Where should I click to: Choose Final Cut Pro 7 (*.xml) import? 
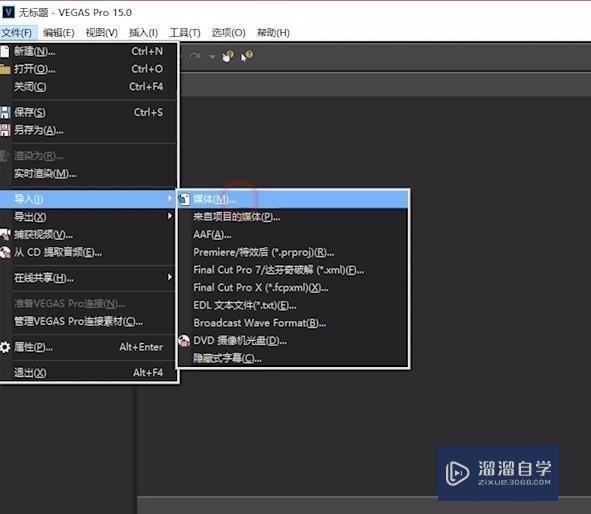coord(293,270)
